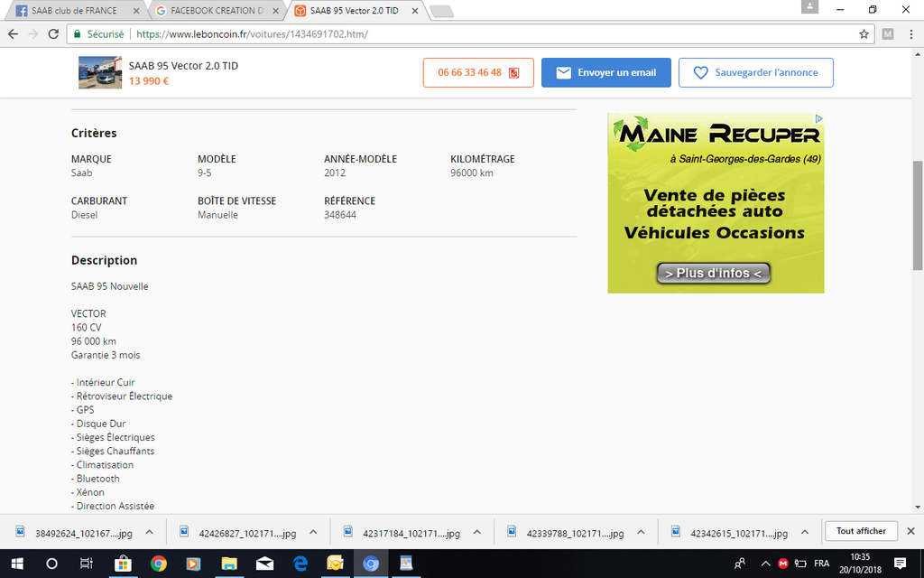Click the FRA language indicator

tap(821, 564)
